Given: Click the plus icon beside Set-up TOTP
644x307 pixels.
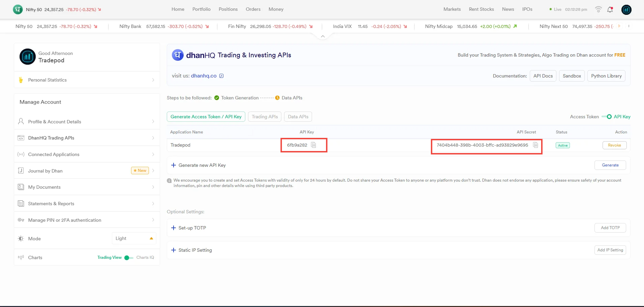Looking at the screenshot, I should point(174,228).
